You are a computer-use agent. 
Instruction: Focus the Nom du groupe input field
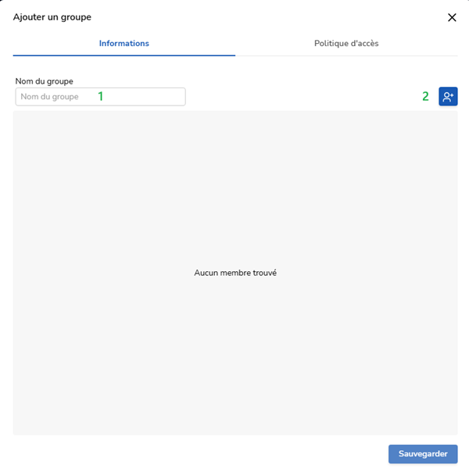pyautogui.click(x=100, y=96)
